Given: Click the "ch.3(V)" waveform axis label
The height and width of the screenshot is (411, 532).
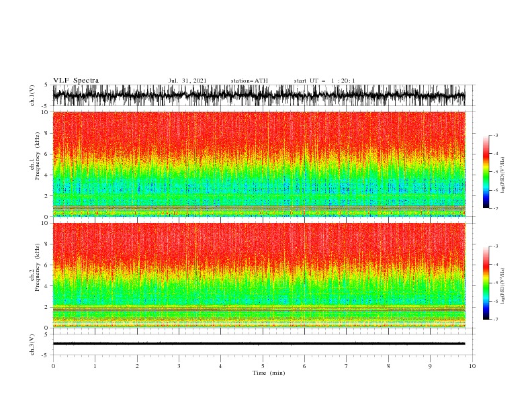Looking at the screenshot, I should point(32,345).
